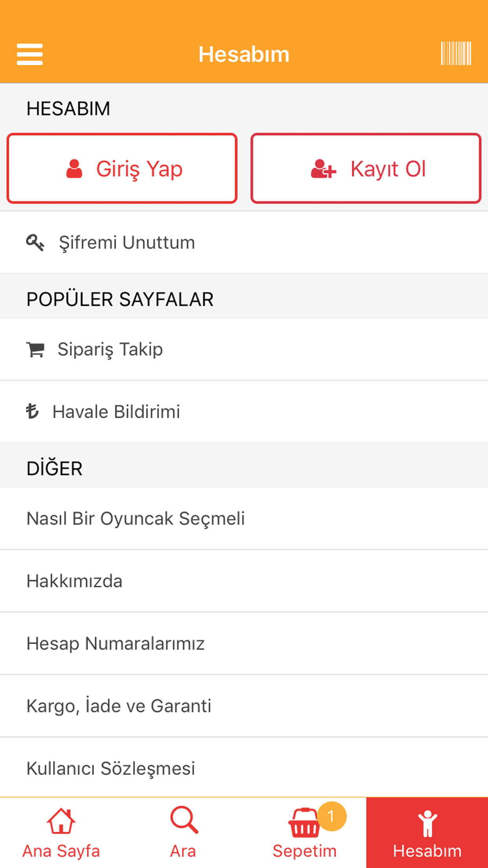
Task: Tap the barcode scanner icon
Action: click(x=456, y=53)
